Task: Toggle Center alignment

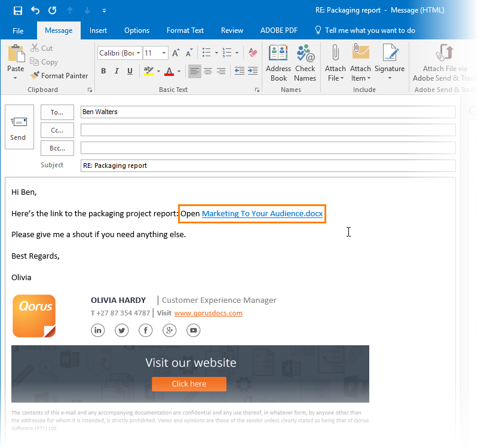Action: (208, 71)
